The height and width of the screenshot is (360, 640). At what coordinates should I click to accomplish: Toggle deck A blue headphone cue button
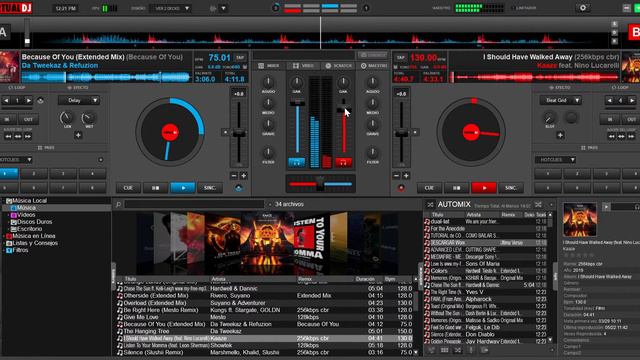pyautogui.click(x=297, y=162)
